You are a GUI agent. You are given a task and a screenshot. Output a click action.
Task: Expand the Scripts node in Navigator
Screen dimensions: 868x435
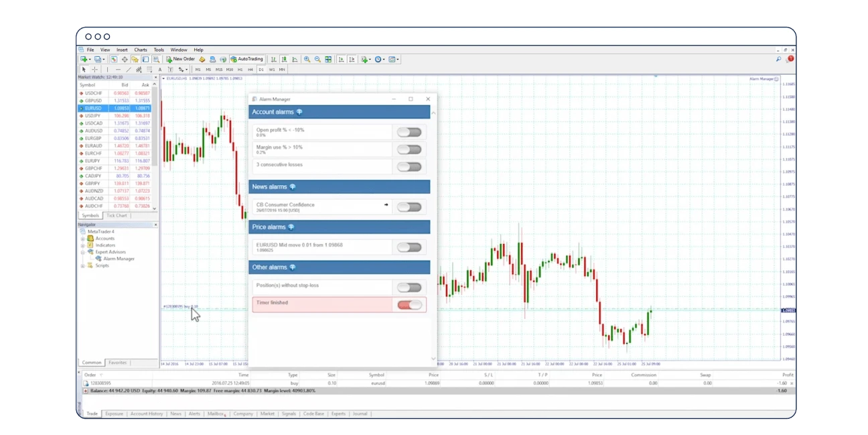coord(83,265)
